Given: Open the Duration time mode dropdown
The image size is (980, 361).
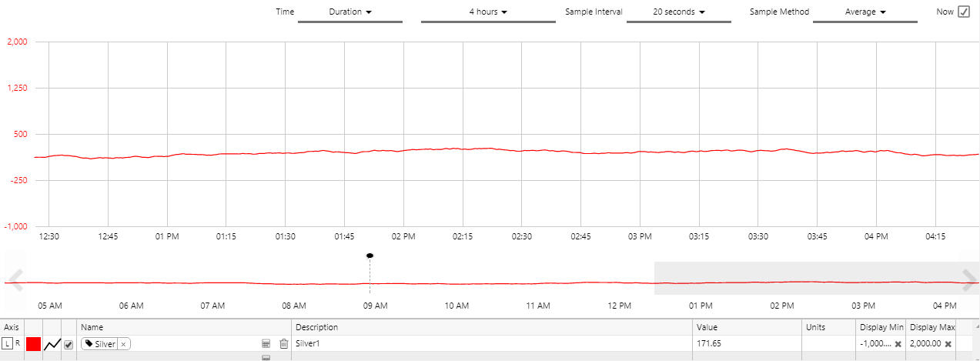Looking at the screenshot, I should tap(350, 12).
